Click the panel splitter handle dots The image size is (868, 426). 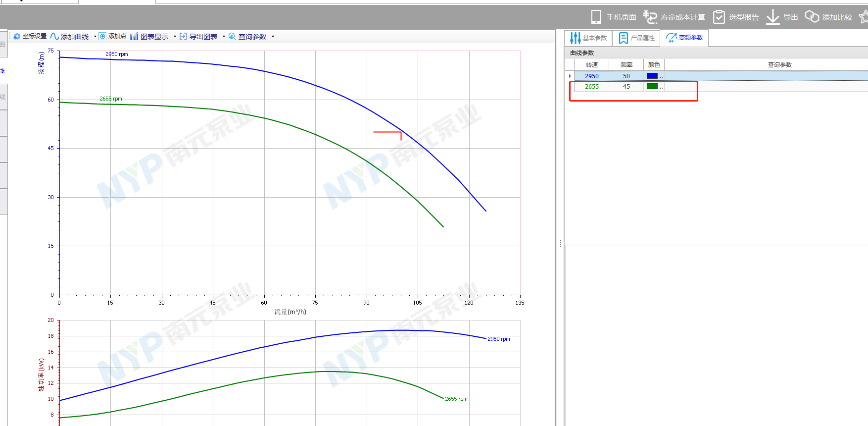560,243
